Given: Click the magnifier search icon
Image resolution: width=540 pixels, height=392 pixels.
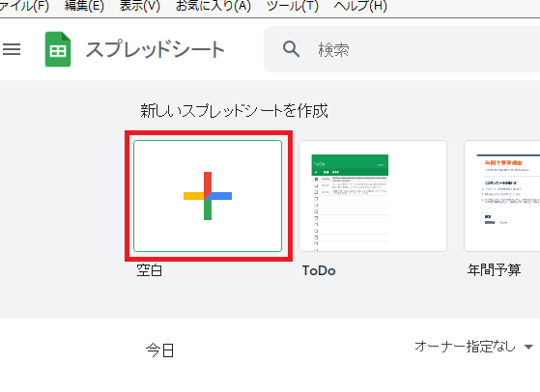Looking at the screenshot, I should point(292,49).
